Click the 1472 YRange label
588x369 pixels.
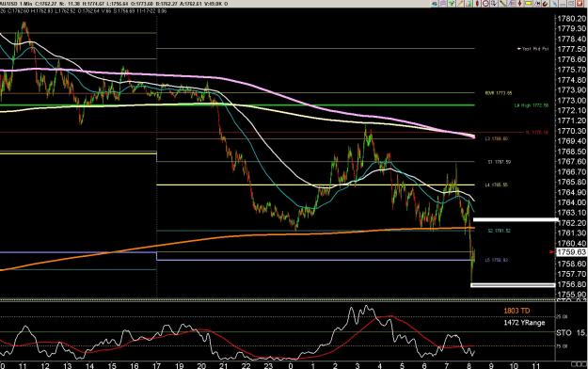[x=524, y=323]
